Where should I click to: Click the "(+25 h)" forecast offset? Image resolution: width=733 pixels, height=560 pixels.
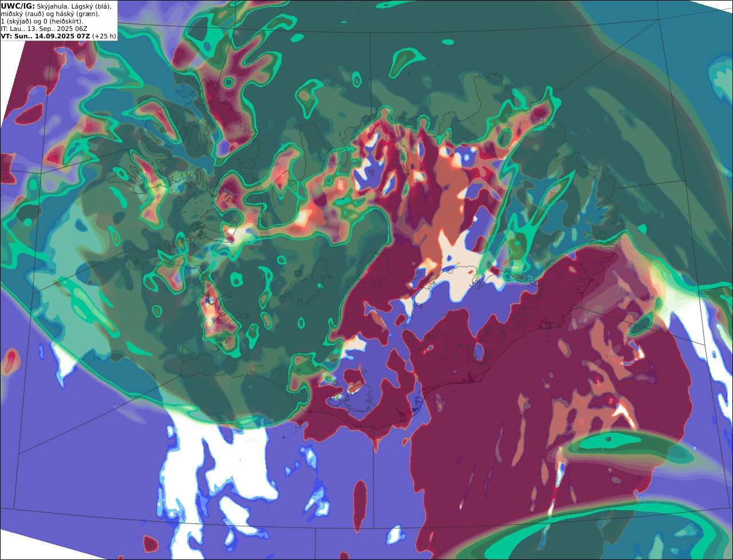(x=104, y=36)
